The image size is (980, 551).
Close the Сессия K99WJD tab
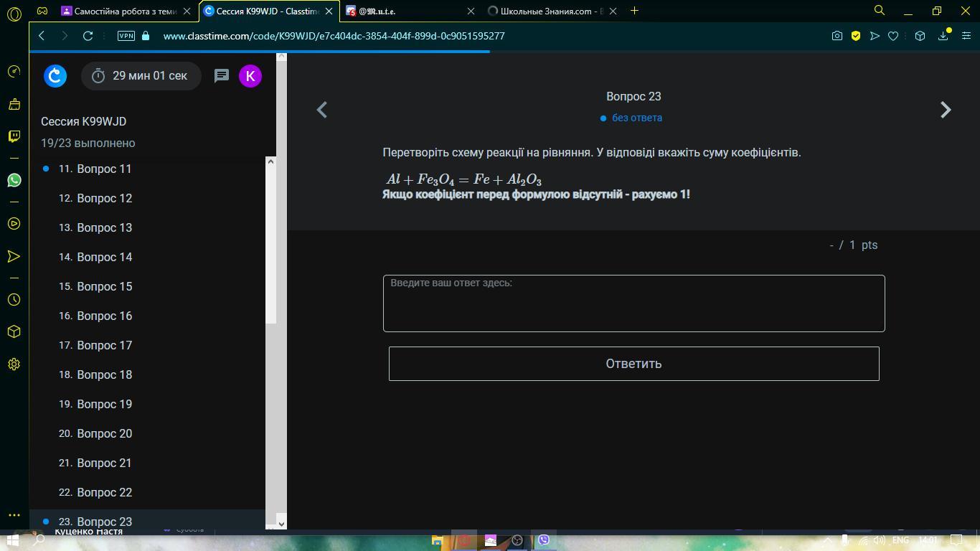click(329, 11)
